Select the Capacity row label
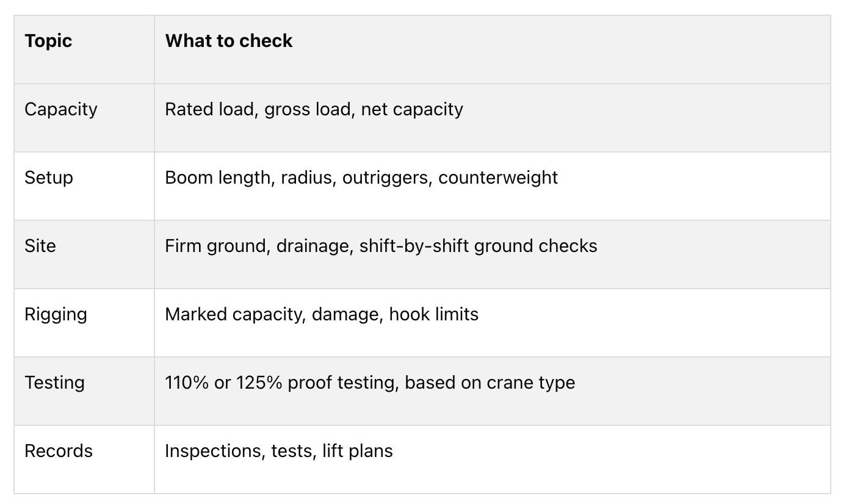This screenshot has height=504, width=846. pyautogui.click(x=61, y=109)
